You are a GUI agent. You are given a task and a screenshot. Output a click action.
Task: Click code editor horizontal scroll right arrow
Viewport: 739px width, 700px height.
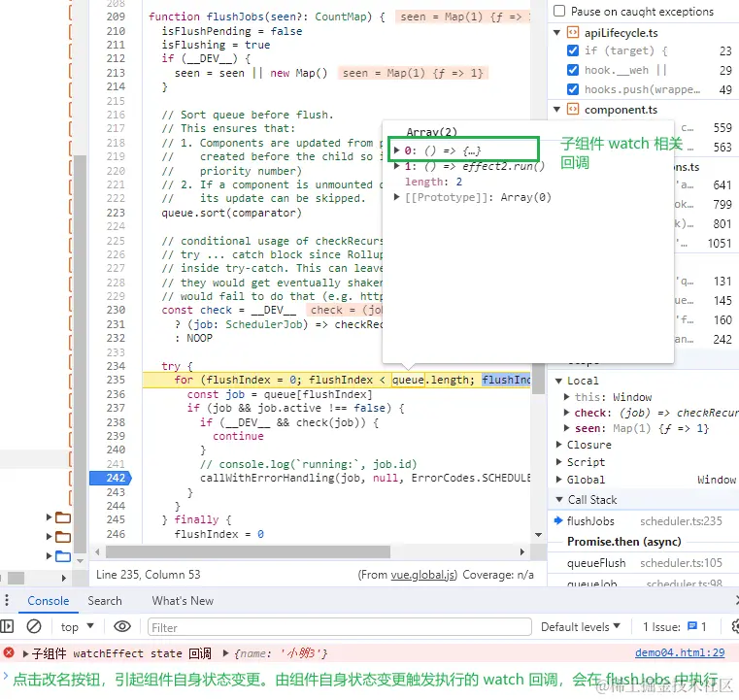pos(522,551)
